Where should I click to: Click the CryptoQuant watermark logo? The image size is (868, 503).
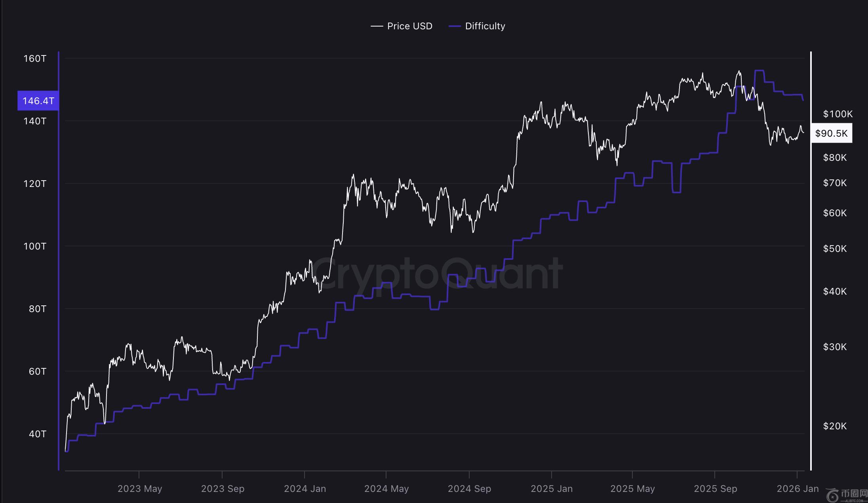point(436,274)
